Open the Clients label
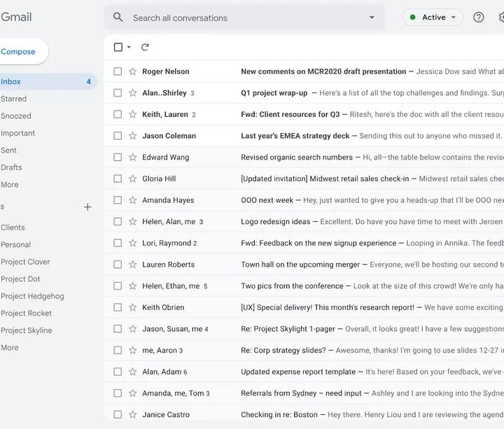The height and width of the screenshot is (429, 504). pyautogui.click(x=13, y=227)
